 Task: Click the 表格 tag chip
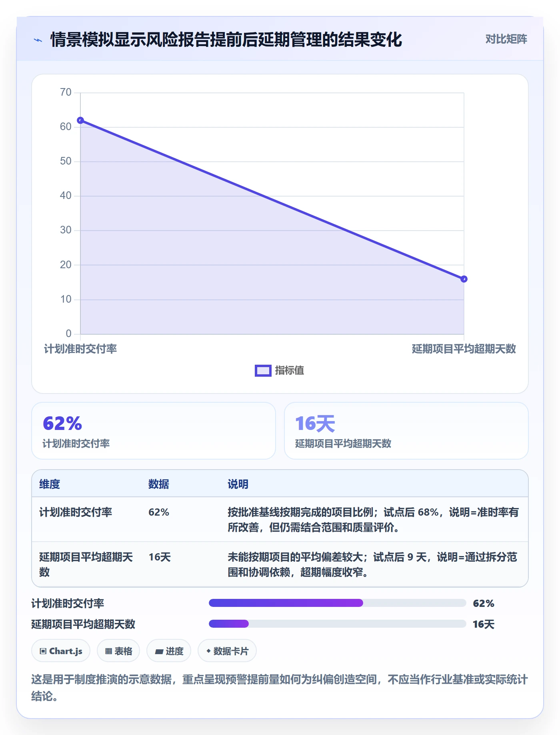(118, 651)
